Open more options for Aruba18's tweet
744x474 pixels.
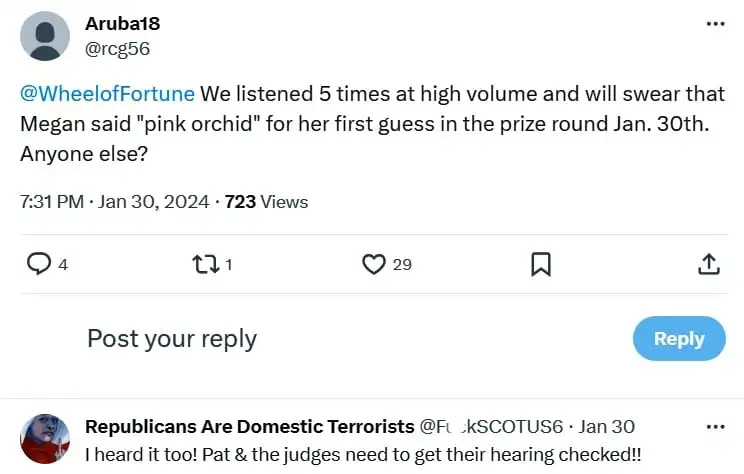point(715,24)
